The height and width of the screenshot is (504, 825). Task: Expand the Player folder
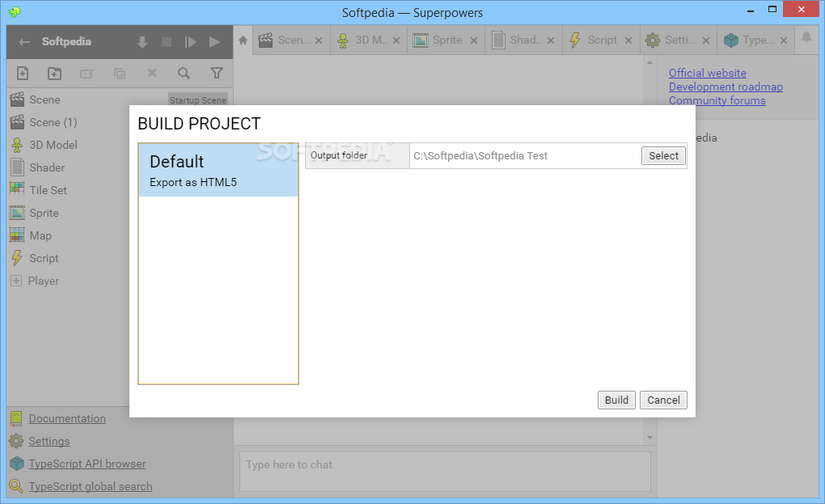pyautogui.click(x=16, y=281)
